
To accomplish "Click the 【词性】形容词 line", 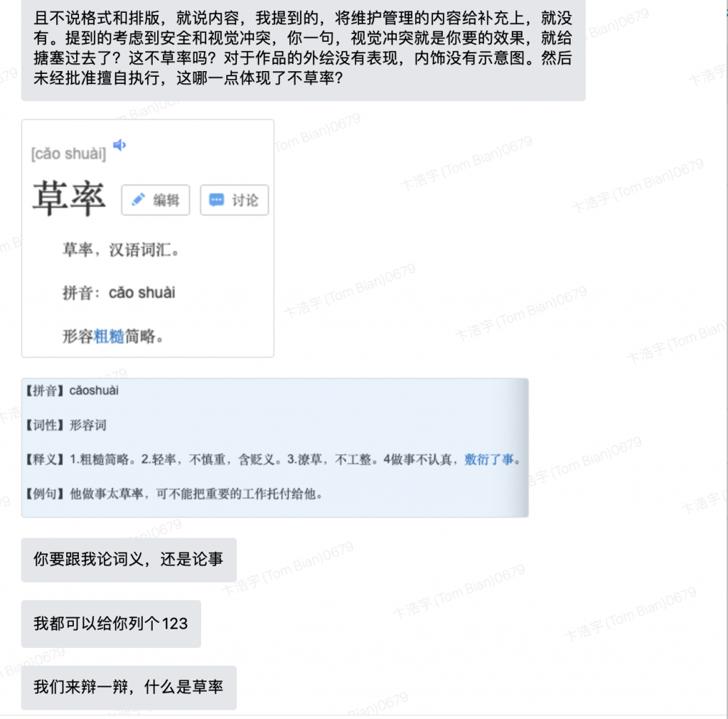I will click(66, 425).
